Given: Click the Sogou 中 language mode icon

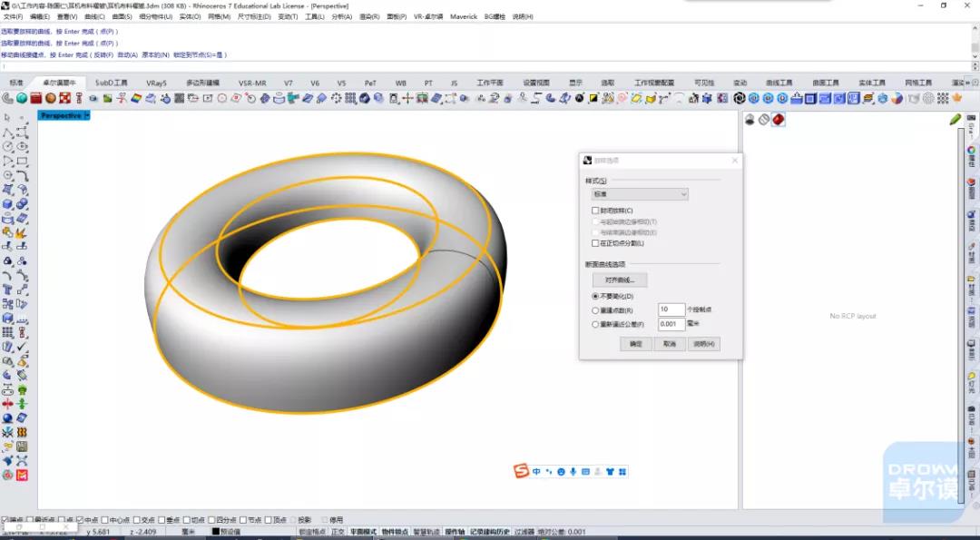Looking at the screenshot, I should (x=537, y=472).
